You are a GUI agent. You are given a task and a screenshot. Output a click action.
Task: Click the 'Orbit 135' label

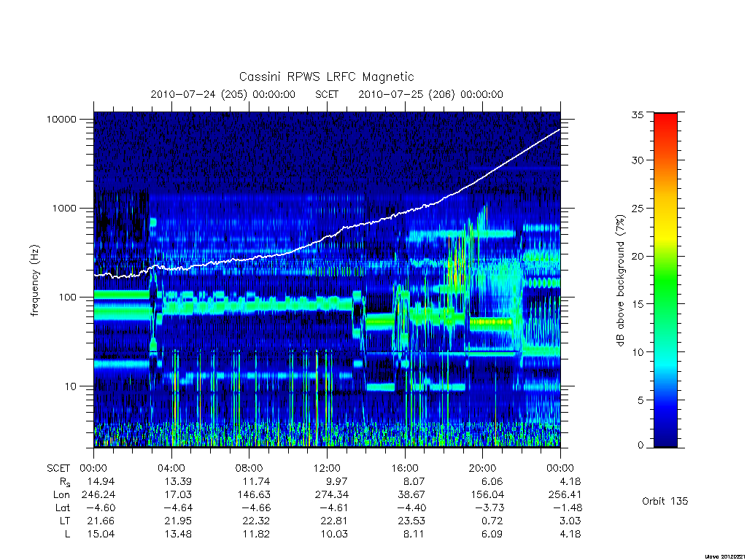pyautogui.click(x=665, y=501)
